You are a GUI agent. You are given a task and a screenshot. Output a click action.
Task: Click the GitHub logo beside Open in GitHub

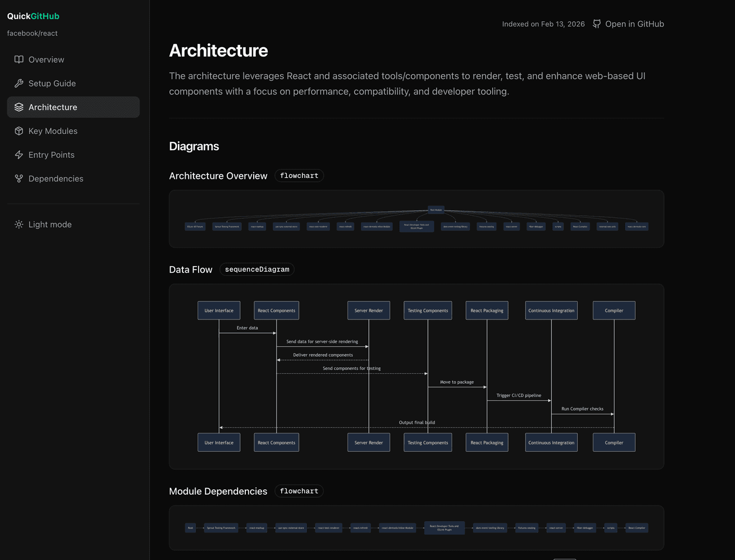click(x=596, y=24)
